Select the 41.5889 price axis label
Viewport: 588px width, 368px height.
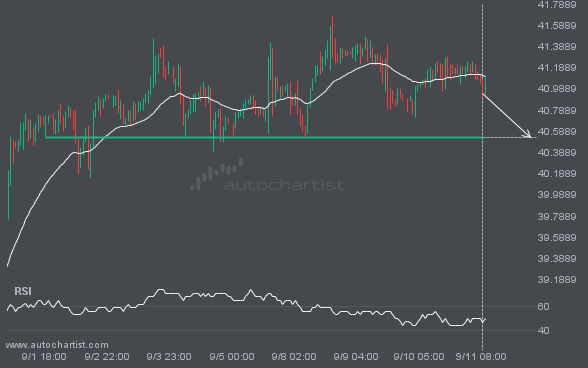click(557, 26)
